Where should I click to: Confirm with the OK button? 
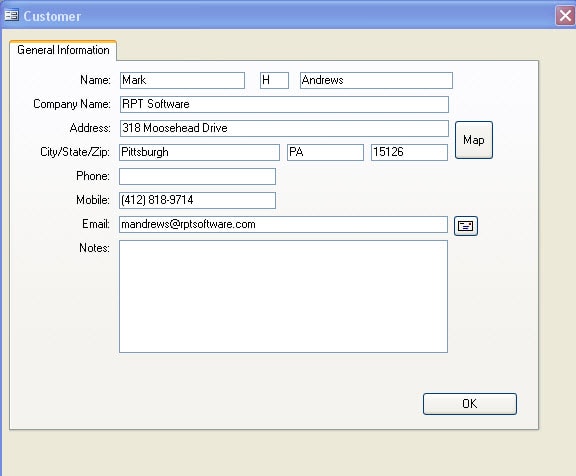pos(469,404)
